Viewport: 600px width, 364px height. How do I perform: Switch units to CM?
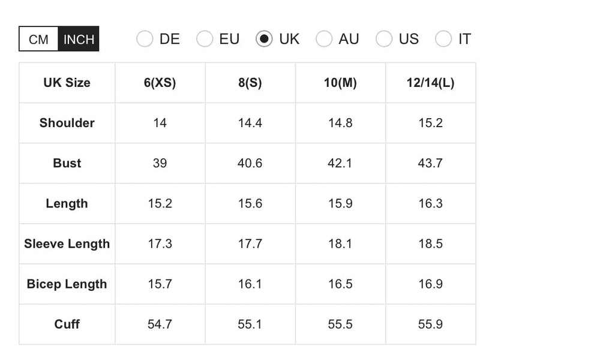[38, 40]
